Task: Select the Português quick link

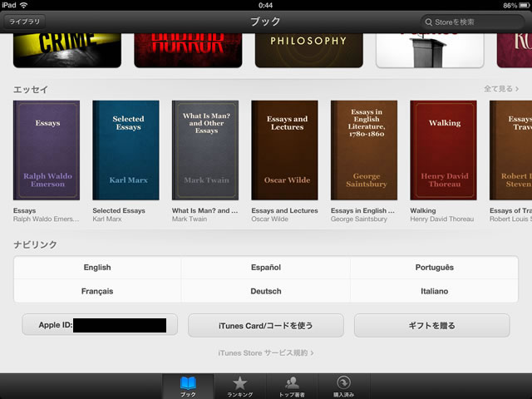Action: [x=434, y=268]
